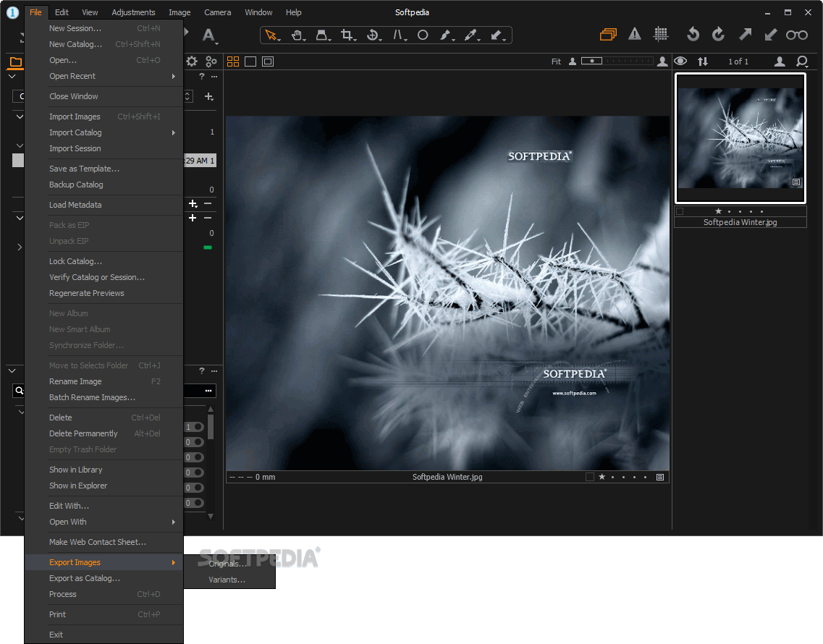Select Variants in Export Images submenu
Screen dimensions: 823x644
click(229, 580)
